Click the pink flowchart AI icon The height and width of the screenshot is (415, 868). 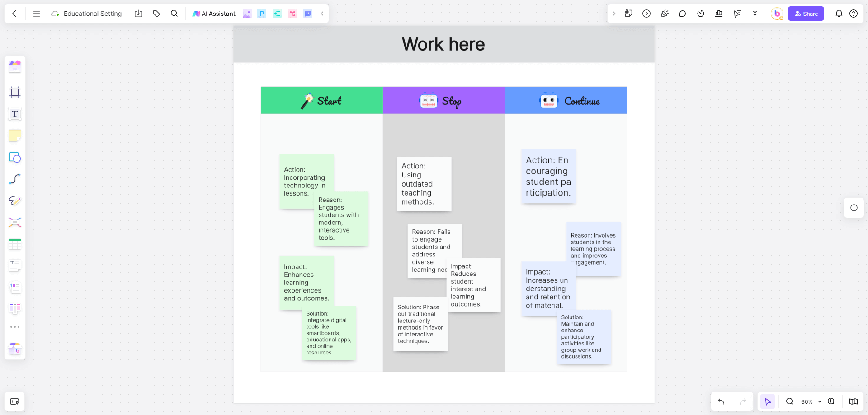click(x=292, y=14)
